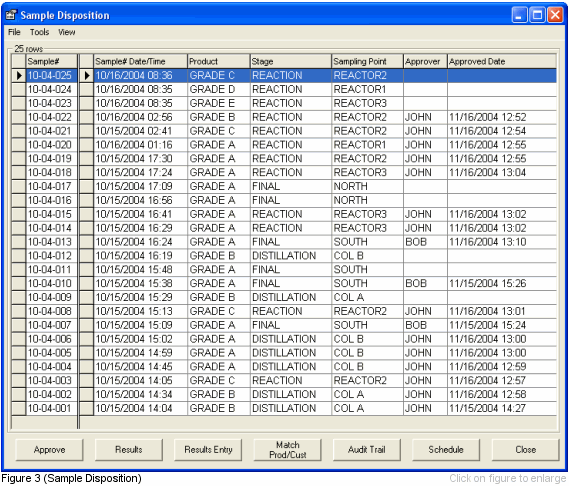Select sample 10-04-014

click(52, 228)
